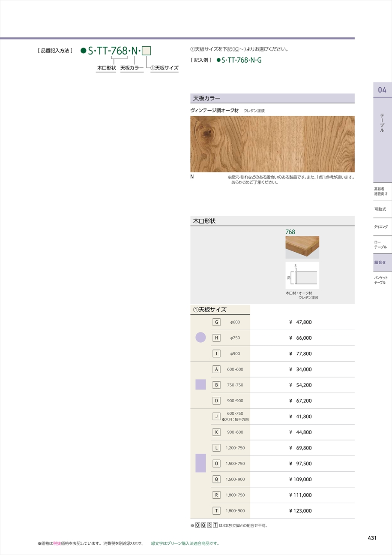
Task: Select size code L box
Action: pyautogui.click(x=216, y=448)
